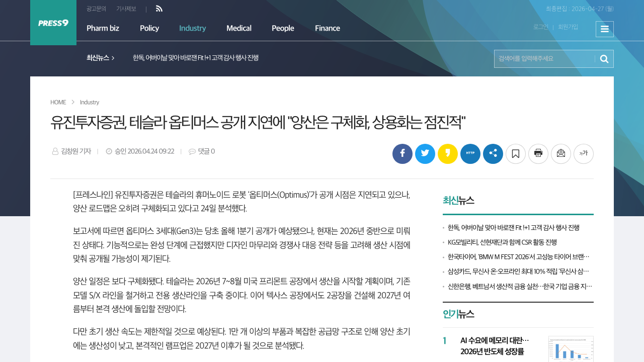Open the hamburger menu button
This screenshot has width=644, height=362.
point(605,29)
